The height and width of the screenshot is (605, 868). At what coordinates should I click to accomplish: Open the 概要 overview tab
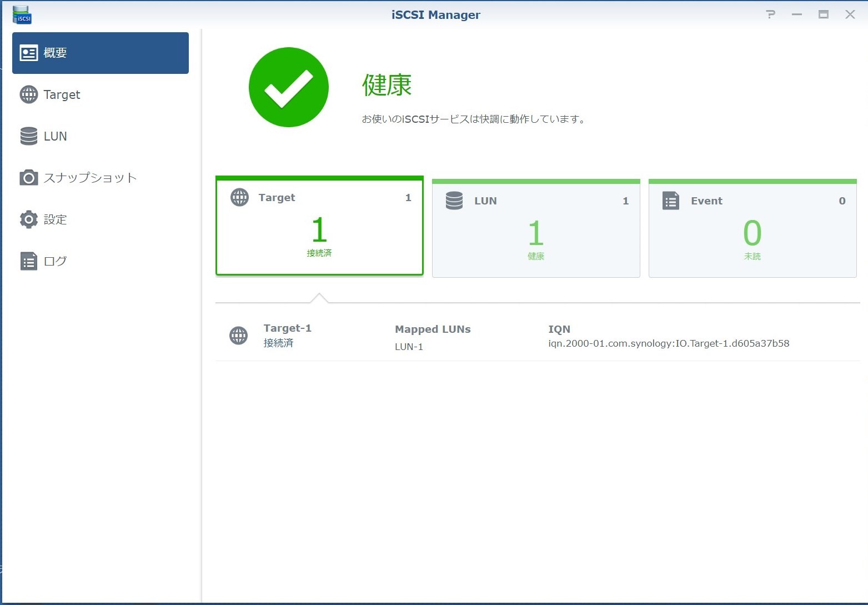[100, 53]
